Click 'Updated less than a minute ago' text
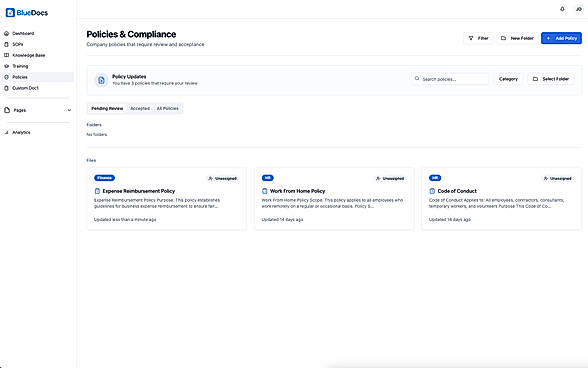 pyautogui.click(x=125, y=219)
